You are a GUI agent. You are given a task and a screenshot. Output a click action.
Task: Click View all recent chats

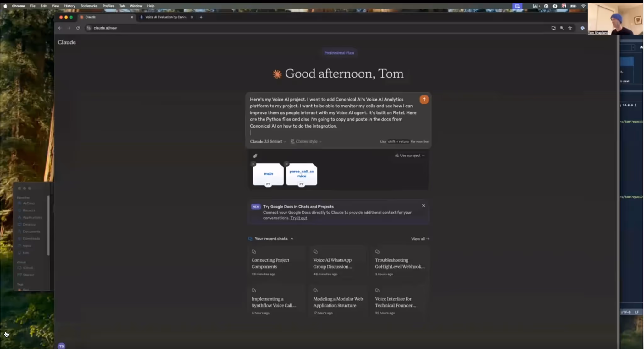(420, 239)
